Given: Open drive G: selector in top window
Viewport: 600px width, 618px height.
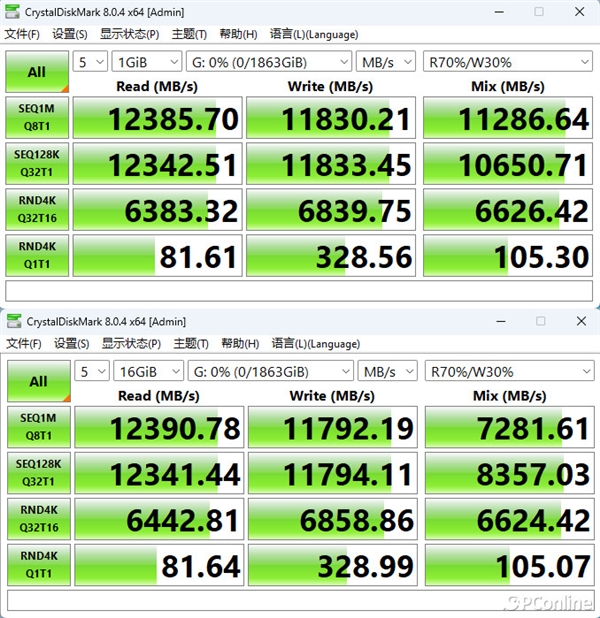Looking at the screenshot, I should [269, 62].
